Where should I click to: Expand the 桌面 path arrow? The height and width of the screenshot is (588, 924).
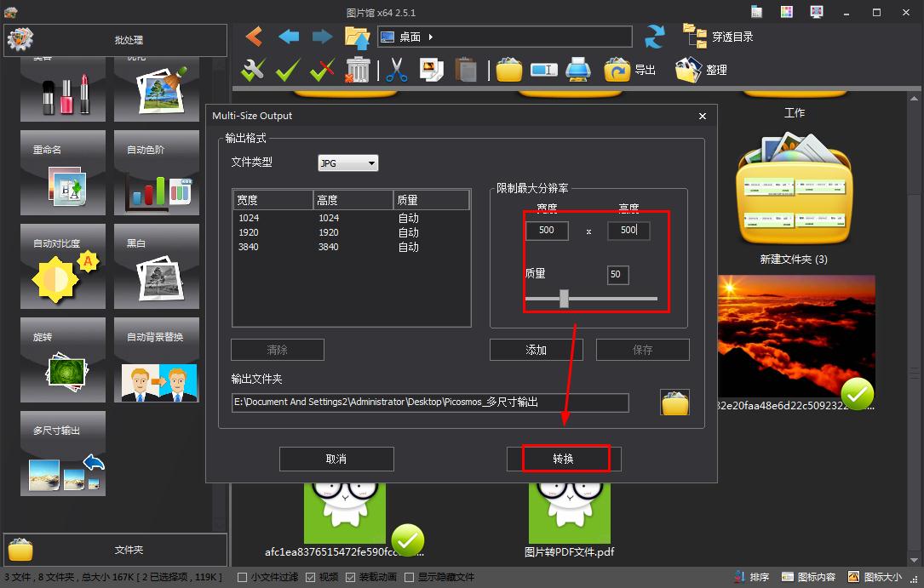pyautogui.click(x=431, y=37)
